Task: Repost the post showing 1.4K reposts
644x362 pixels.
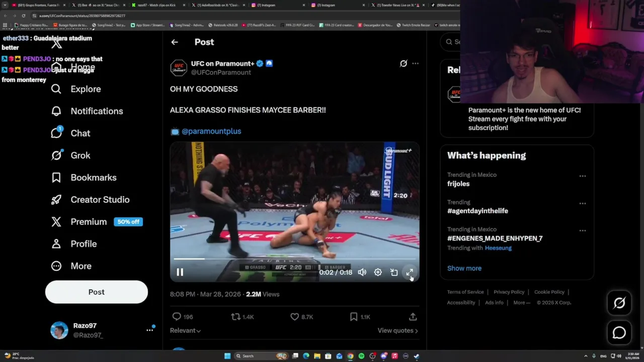Action: pos(242,317)
